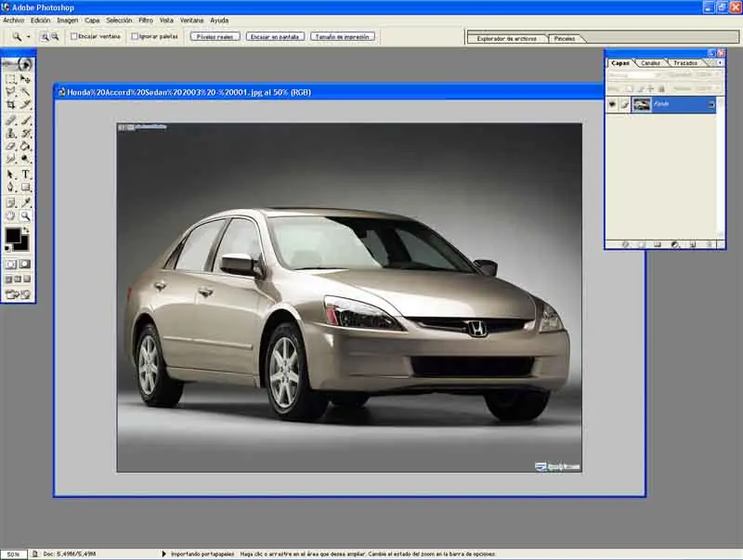Viewport: 743px width, 560px height.
Task: Choose Zoom Out mode in options bar
Action: point(55,36)
